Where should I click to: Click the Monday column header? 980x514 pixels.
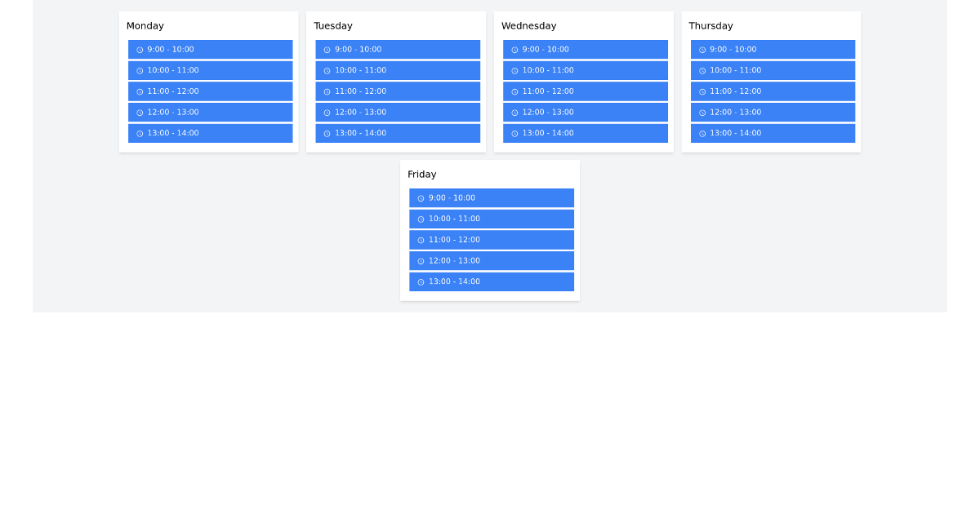point(145,25)
